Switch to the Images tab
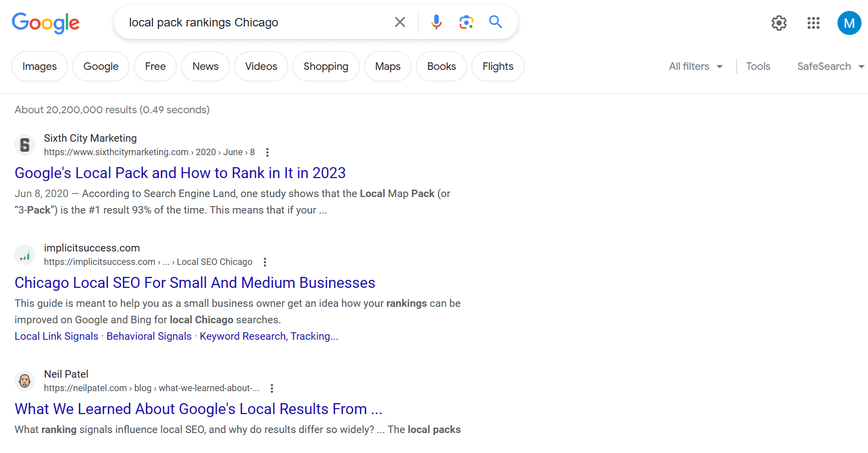This screenshot has height=453, width=868. coord(39,66)
